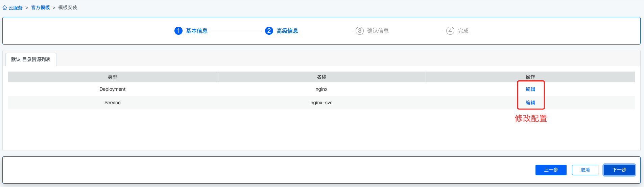Switch to 默认 目录资源列表 tab
The height and width of the screenshot is (187, 644).
tap(31, 59)
